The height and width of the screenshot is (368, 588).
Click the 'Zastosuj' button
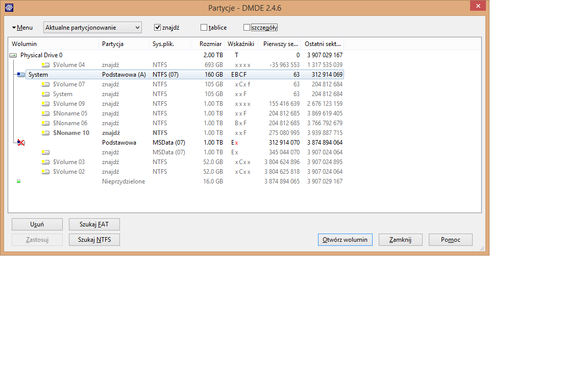(37, 240)
